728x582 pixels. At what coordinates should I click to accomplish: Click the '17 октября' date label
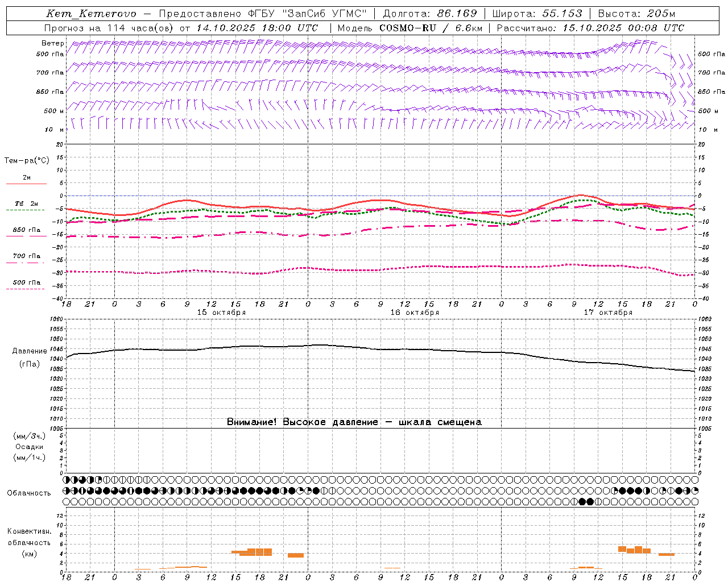(608, 313)
